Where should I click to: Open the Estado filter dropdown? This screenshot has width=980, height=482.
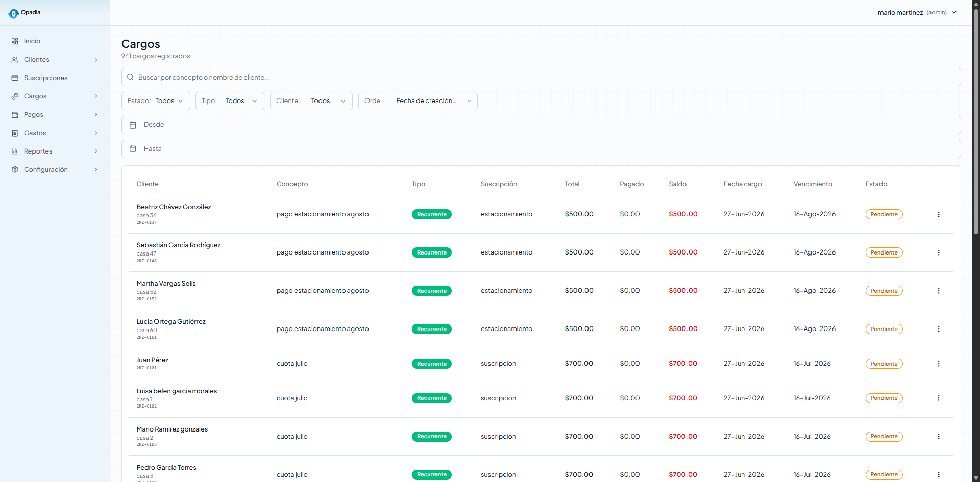(x=156, y=101)
